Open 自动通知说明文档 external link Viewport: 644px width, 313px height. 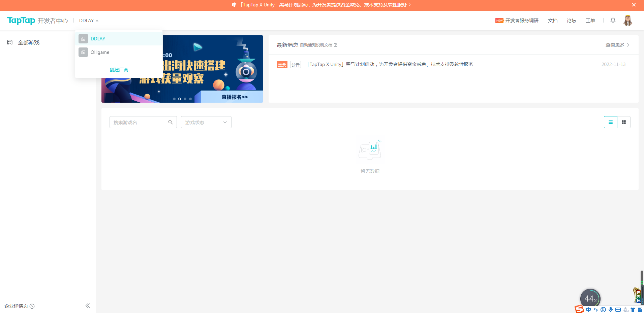coord(318,45)
